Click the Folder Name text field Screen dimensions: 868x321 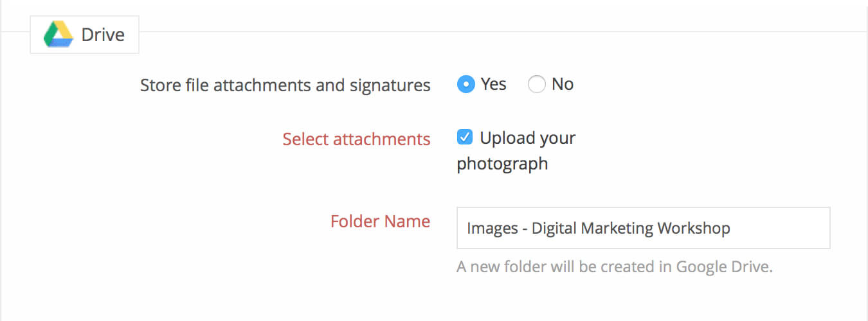[643, 228]
